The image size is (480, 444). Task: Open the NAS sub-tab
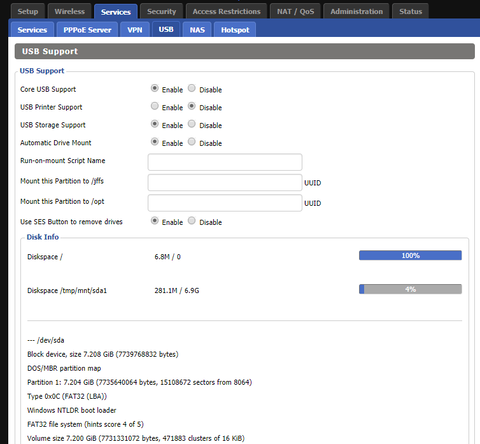(197, 30)
